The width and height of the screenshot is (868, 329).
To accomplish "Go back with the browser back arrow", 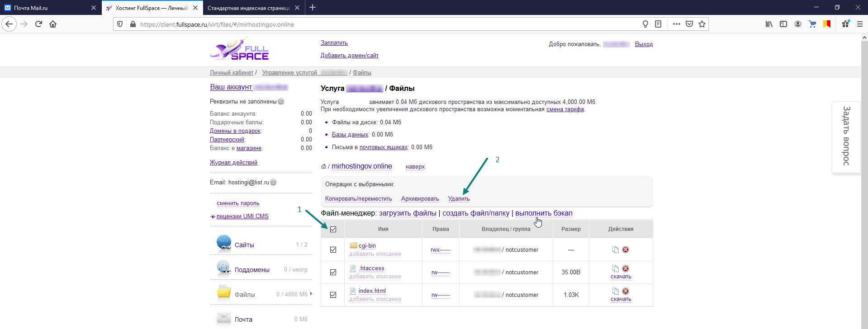I will [9, 24].
